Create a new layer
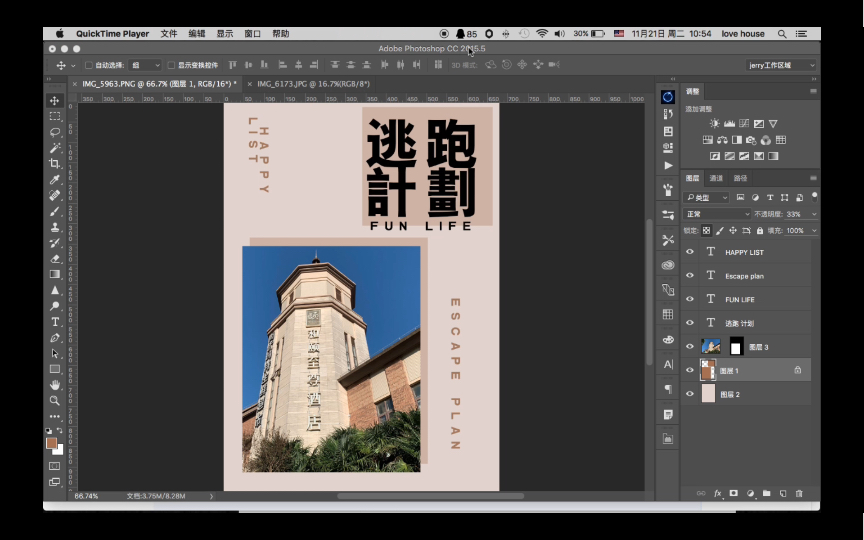The image size is (864, 540). (x=783, y=493)
